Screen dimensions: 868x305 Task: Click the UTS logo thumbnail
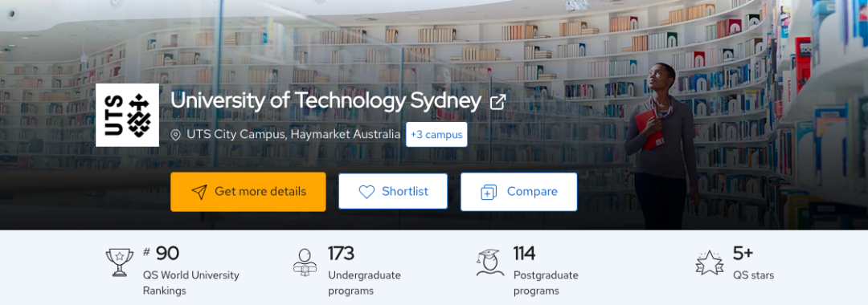point(127,115)
